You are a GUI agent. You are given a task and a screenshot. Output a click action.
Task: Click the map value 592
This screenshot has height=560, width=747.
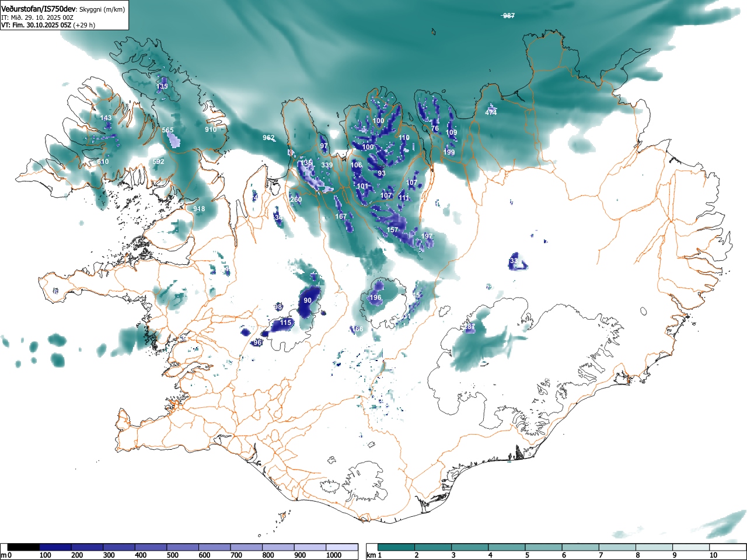point(158,162)
